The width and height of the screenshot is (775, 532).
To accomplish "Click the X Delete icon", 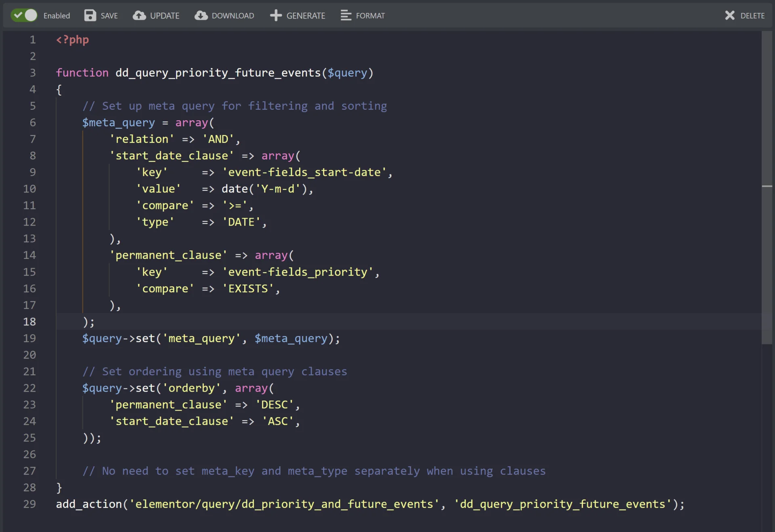I will pos(730,15).
